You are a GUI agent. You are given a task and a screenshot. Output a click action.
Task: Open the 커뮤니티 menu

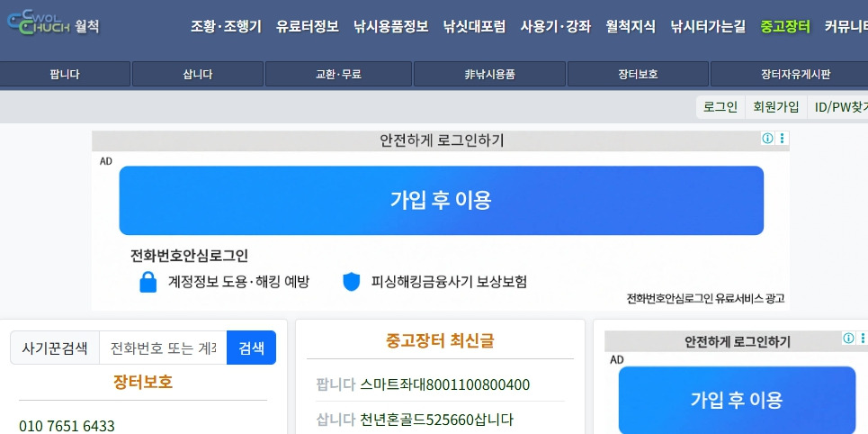[x=846, y=26]
